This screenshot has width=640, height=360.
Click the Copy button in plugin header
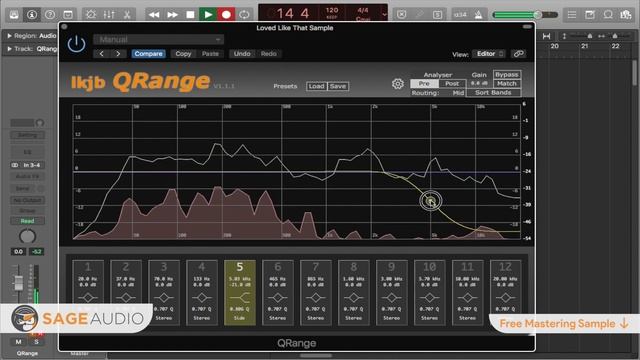pos(183,54)
